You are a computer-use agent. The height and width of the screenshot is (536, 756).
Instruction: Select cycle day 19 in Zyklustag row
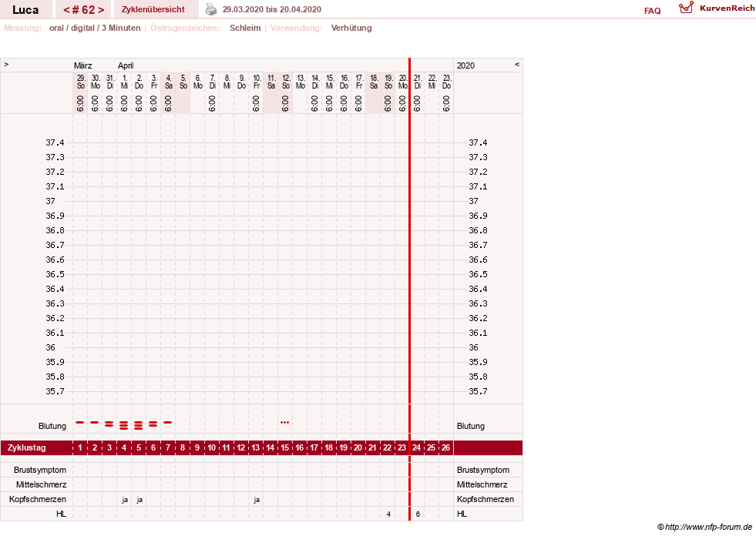point(343,447)
